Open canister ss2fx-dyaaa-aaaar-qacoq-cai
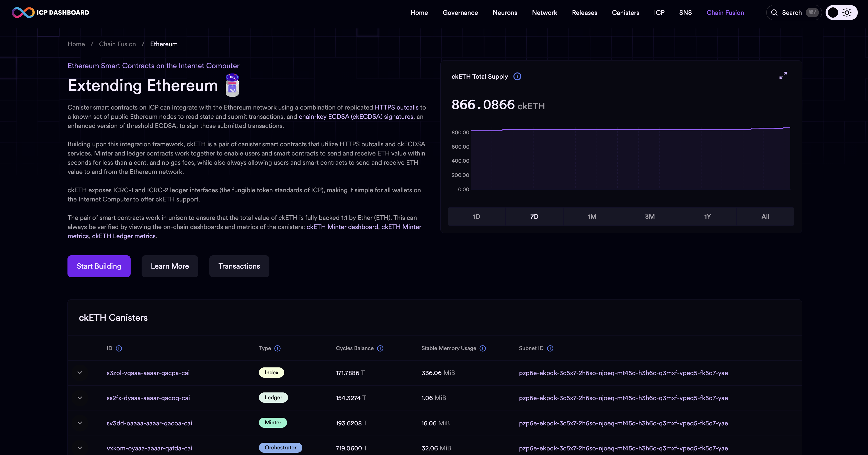 pyautogui.click(x=148, y=398)
